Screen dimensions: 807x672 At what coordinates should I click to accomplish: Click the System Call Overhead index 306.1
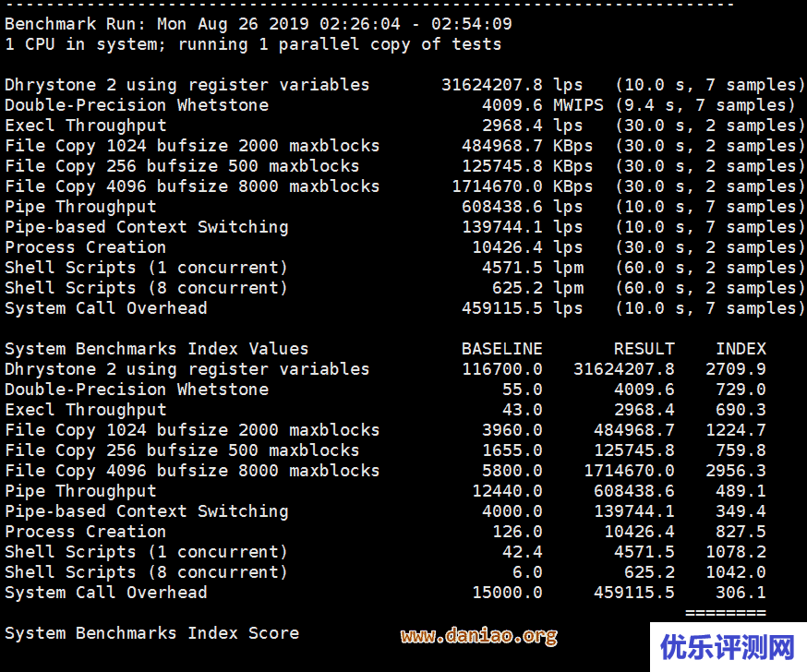coord(741,593)
